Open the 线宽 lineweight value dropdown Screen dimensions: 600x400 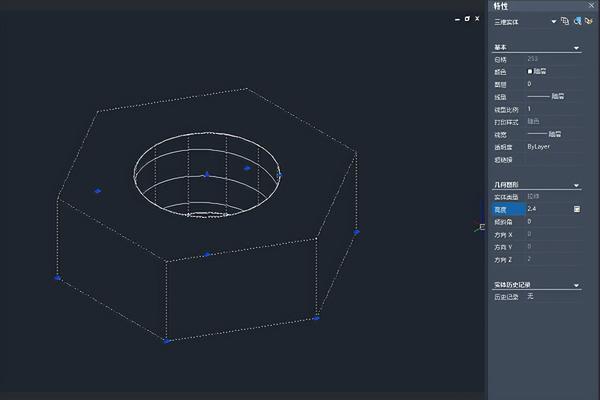(x=544, y=134)
